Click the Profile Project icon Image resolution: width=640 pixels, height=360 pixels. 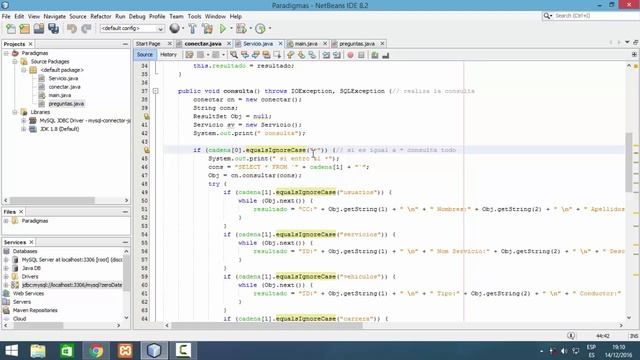(260, 29)
